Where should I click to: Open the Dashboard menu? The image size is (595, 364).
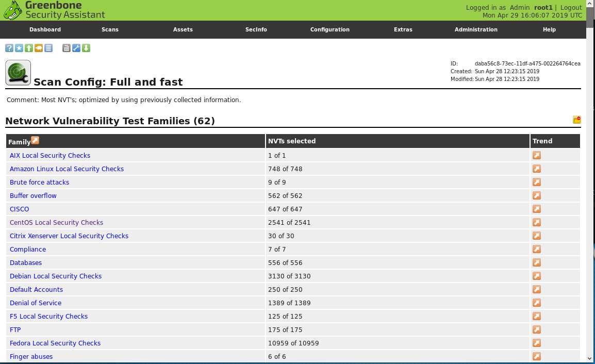coord(45,29)
